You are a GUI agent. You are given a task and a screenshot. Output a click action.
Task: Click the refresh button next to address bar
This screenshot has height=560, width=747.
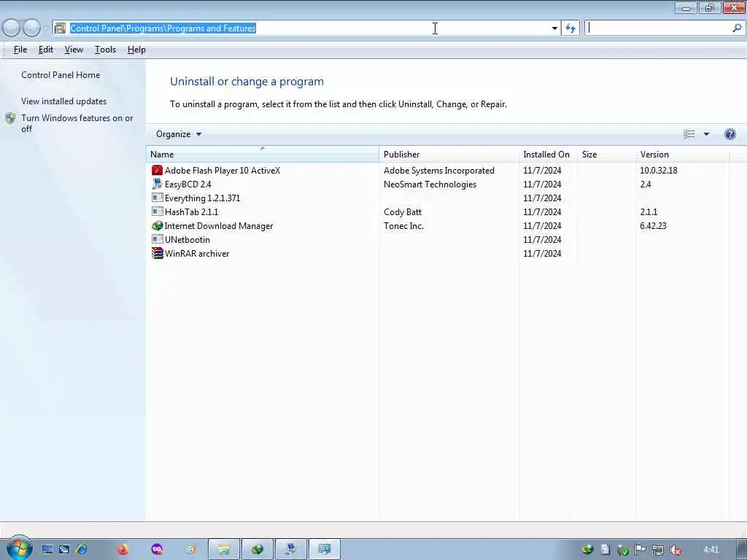[570, 28]
